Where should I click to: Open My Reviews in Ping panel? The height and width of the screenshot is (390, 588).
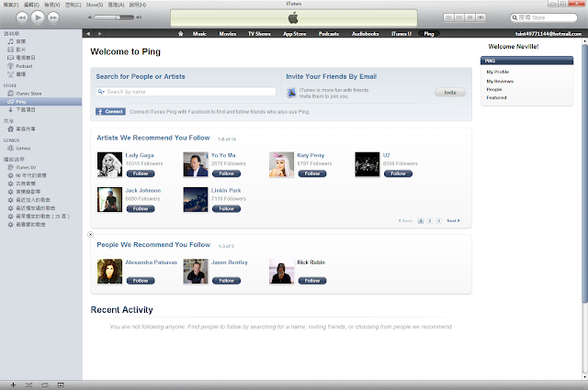tap(500, 82)
